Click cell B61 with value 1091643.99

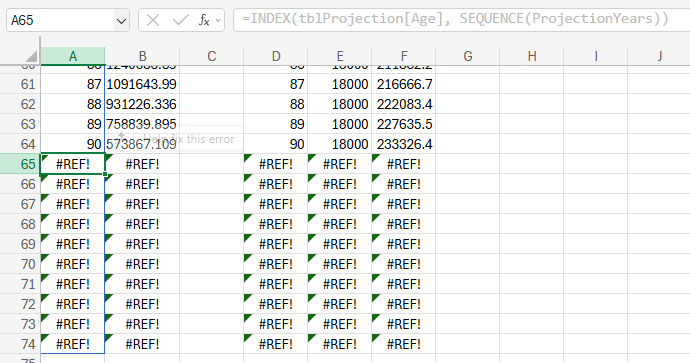[142, 84]
